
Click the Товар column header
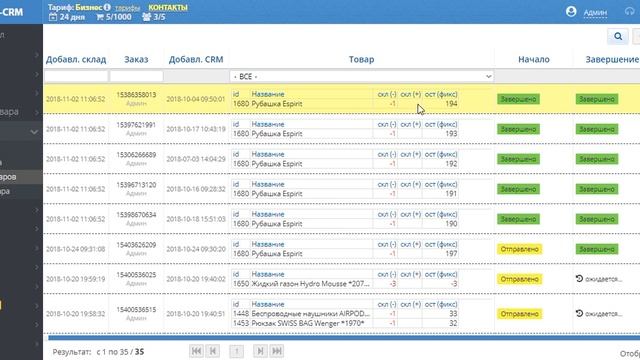point(361,60)
